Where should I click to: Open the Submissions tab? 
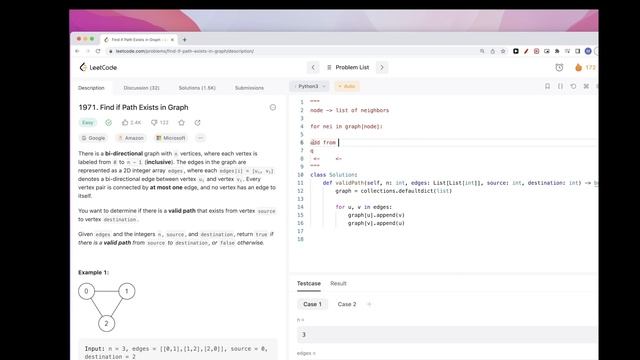(249, 88)
